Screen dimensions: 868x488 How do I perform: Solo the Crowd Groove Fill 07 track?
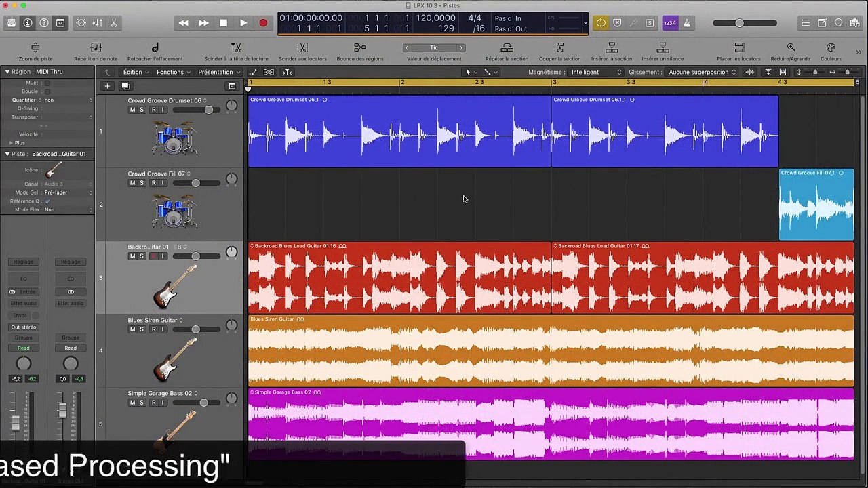pyautogui.click(x=142, y=183)
